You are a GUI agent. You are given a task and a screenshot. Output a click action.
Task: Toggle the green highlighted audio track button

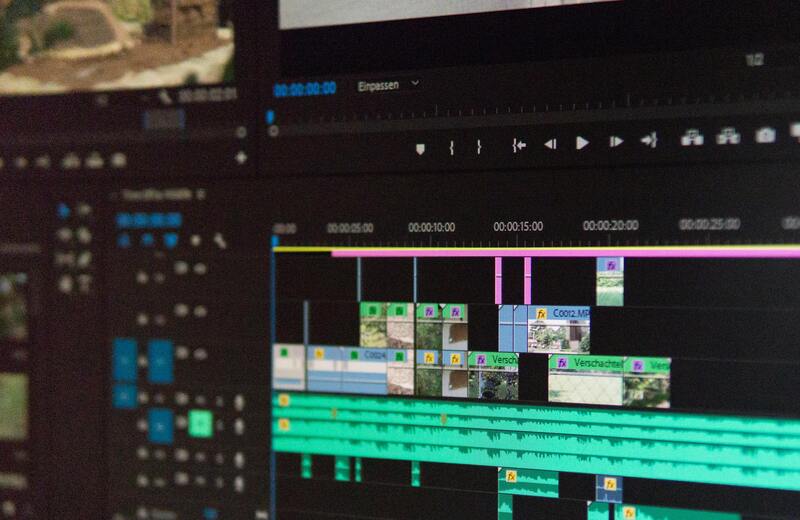[200, 424]
